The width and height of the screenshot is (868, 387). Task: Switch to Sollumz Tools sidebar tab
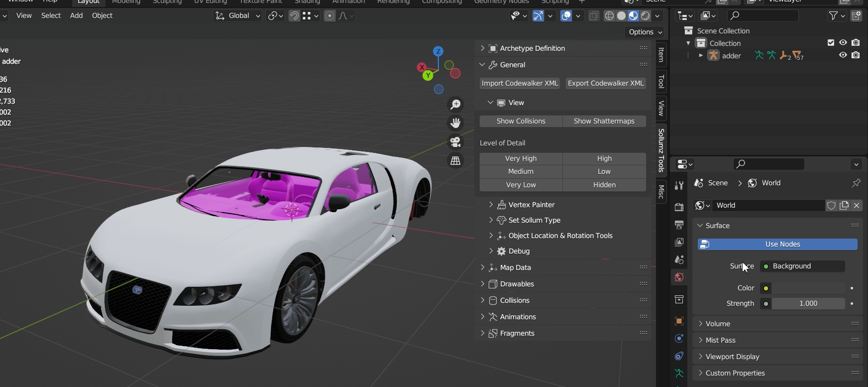[x=661, y=150]
